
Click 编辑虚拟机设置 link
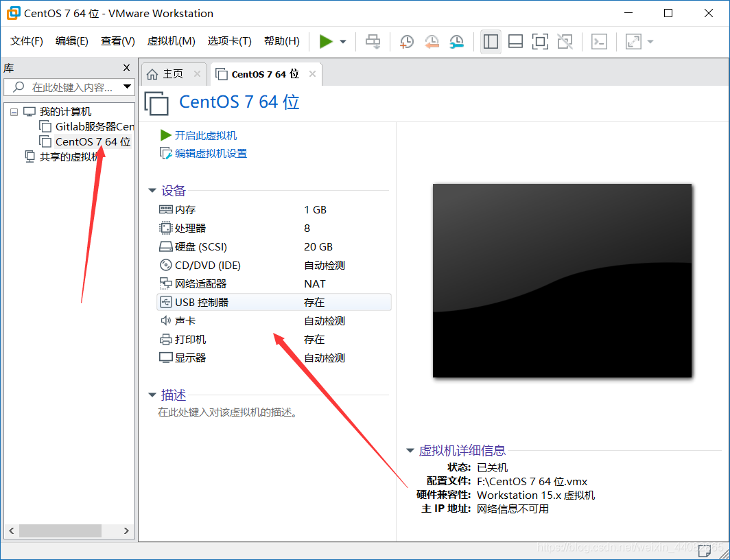(x=211, y=154)
